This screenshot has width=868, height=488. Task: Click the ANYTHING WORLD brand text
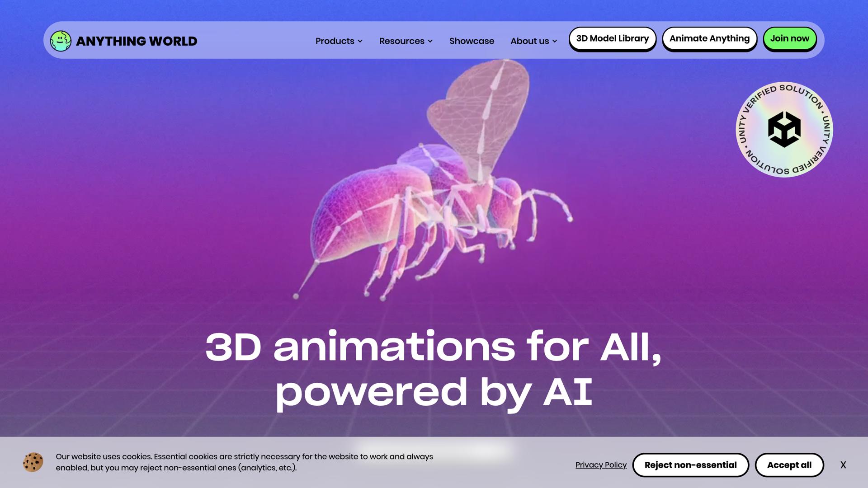click(x=137, y=41)
